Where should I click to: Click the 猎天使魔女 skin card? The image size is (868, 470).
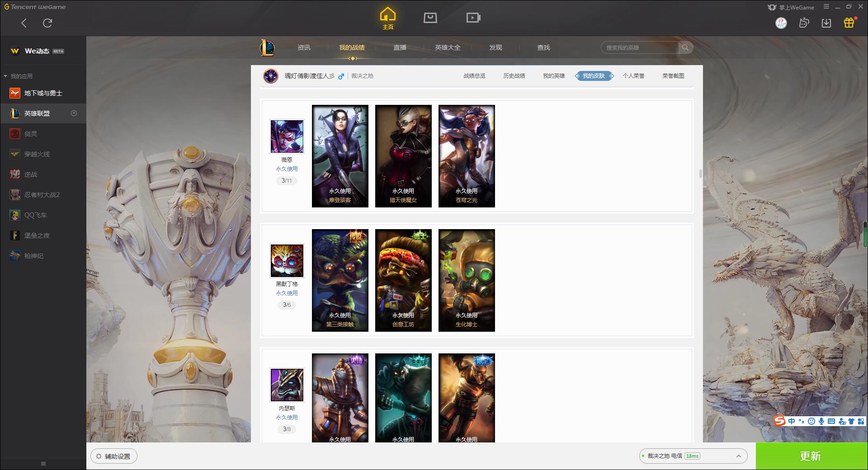(x=403, y=156)
